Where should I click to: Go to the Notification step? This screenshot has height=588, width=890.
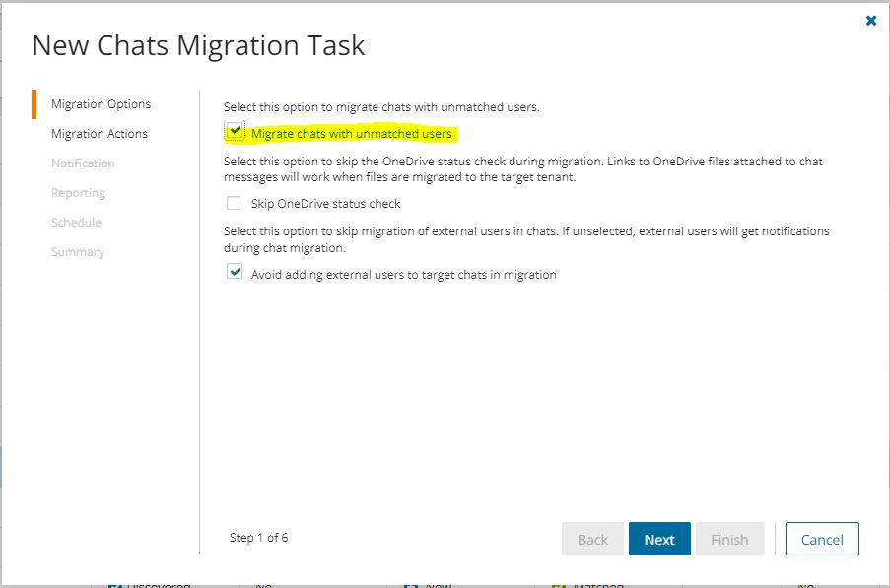83,163
